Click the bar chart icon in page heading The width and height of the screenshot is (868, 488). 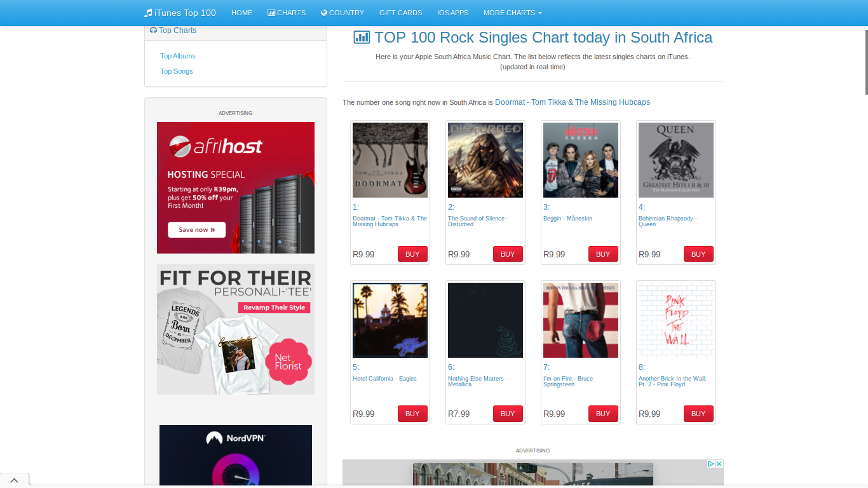coord(362,37)
